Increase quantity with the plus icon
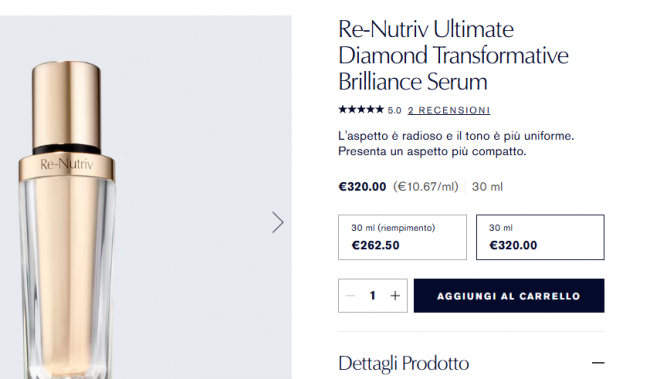Image resolution: width=650 pixels, height=379 pixels. point(395,296)
